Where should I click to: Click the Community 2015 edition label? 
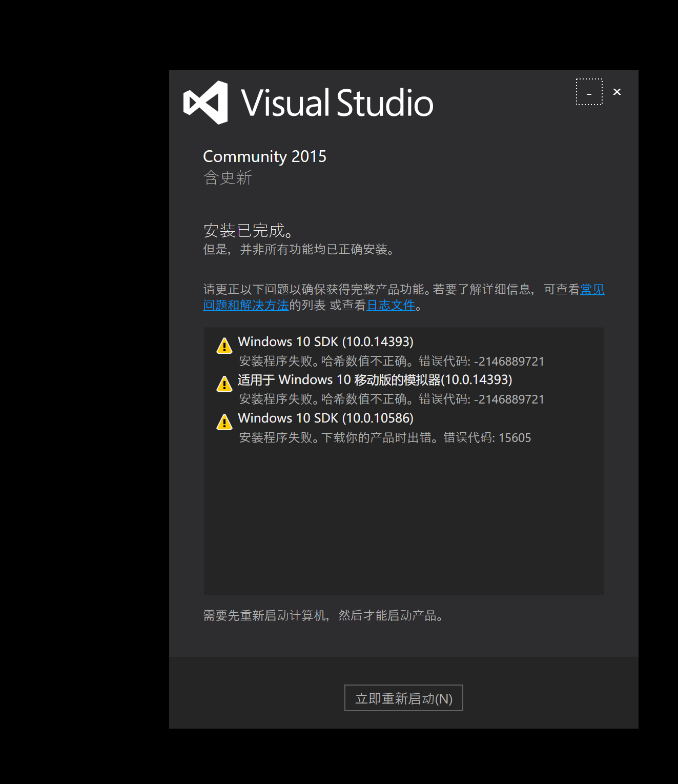click(264, 156)
